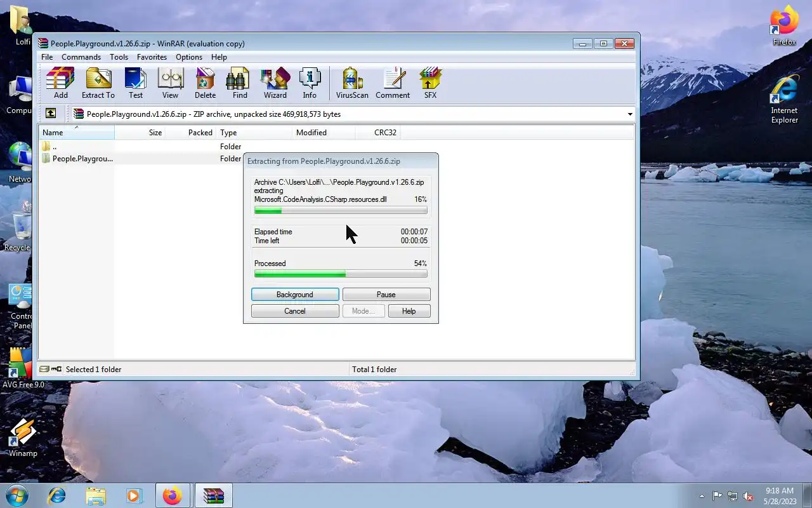Show archive Info
The width and height of the screenshot is (812, 508).
coord(310,83)
